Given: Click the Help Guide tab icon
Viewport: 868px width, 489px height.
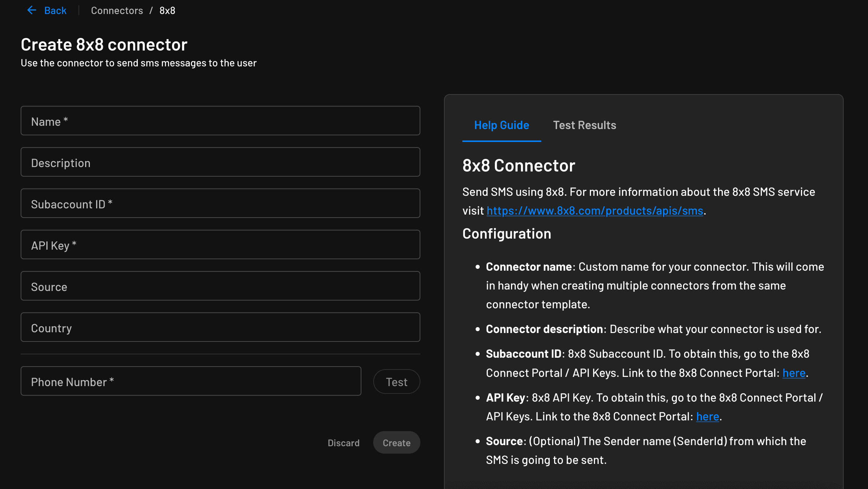Looking at the screenshot, I should 501,125.
